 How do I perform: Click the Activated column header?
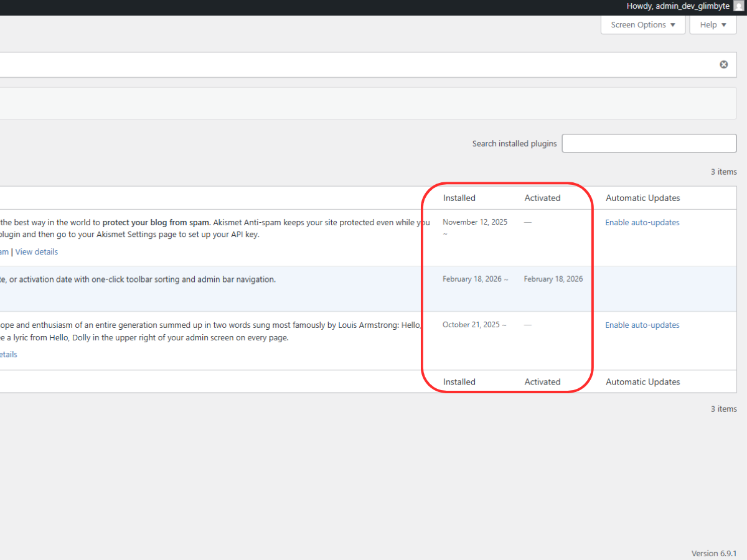pos(542,197)
